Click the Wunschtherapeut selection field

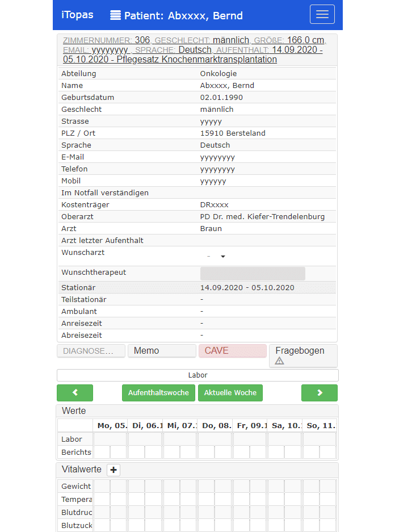[x=253, y=274]
